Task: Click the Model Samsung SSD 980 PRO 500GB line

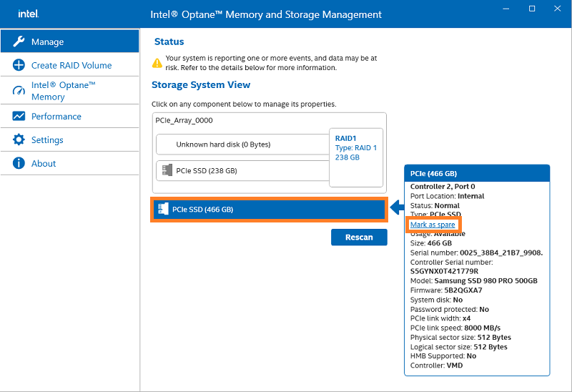Action: pyautogui.click(x=473, y=280)
